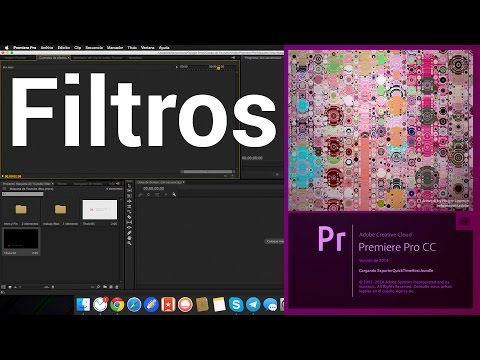Viewport: 480px width, 360px height.
Task: Open the clock app with red badge
Action: coord(100,304)
